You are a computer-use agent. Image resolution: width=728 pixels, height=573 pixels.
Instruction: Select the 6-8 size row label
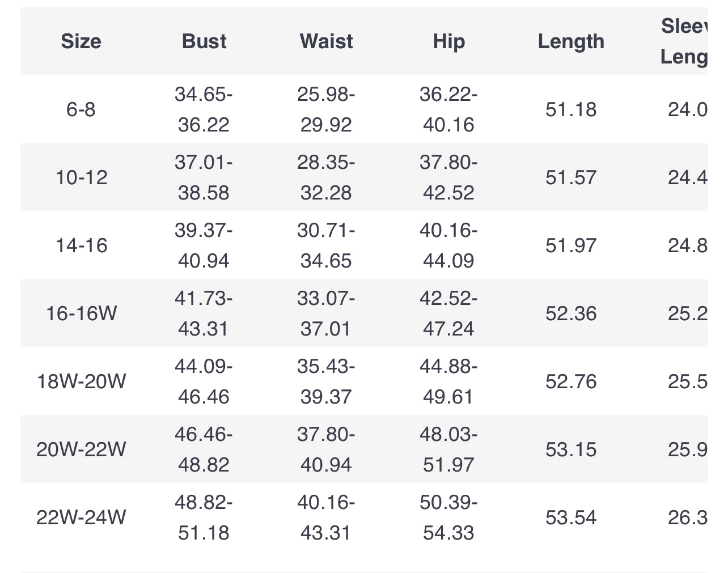point(81,109)
